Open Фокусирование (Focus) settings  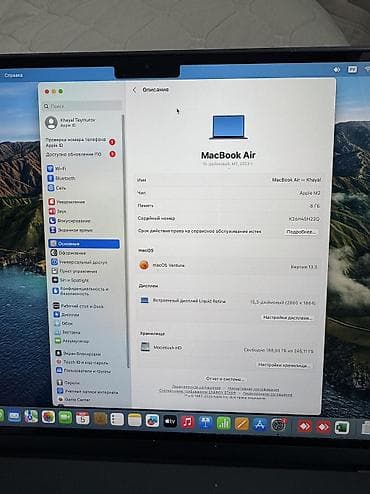(70, 220)
